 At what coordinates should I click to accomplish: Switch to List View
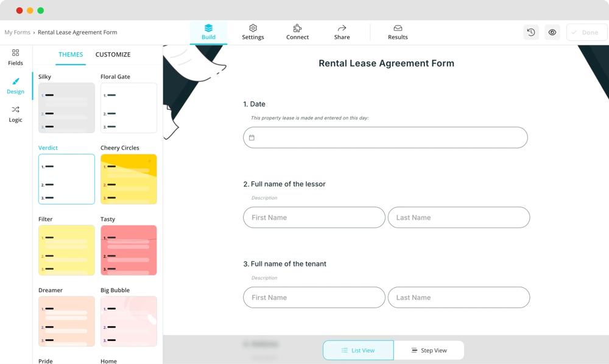pos(358,350)
